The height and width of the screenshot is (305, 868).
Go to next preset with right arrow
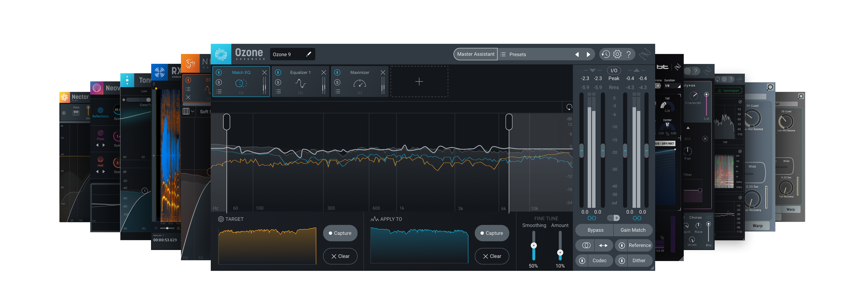[588, 54]
